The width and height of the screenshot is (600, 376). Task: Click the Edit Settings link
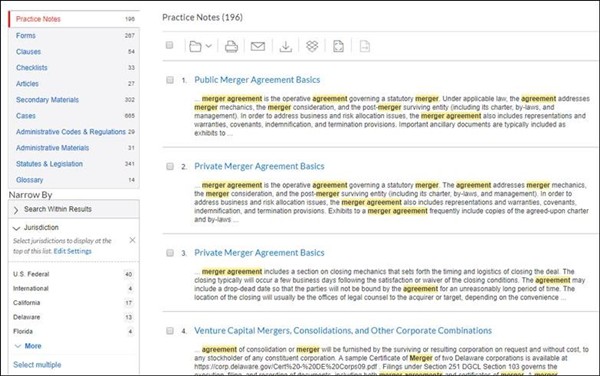click(72, 251)
